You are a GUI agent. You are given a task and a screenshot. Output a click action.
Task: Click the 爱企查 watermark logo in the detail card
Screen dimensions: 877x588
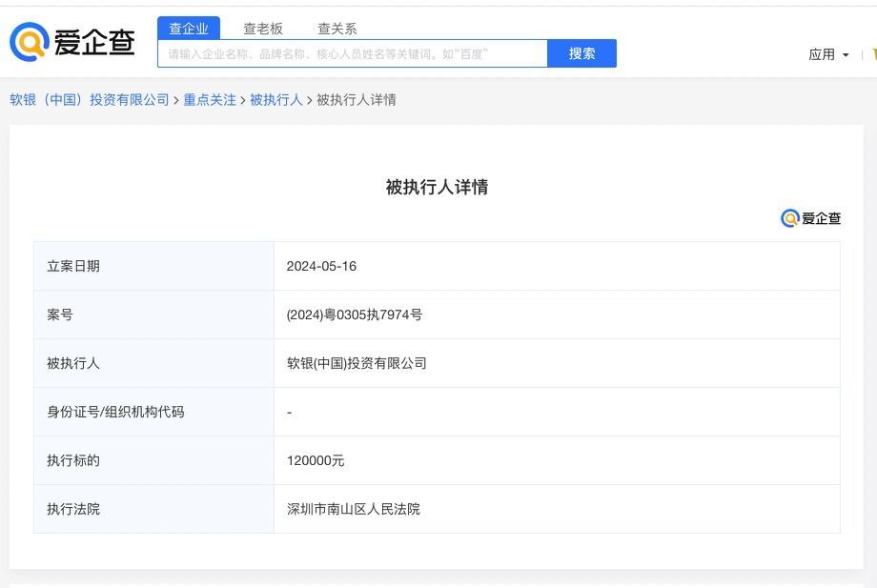[810, 218]
